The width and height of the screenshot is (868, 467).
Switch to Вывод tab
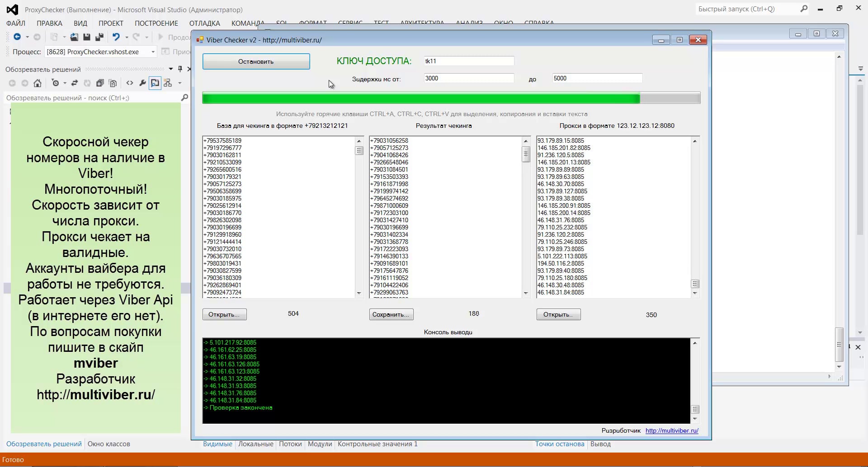(x=601, y=444)
